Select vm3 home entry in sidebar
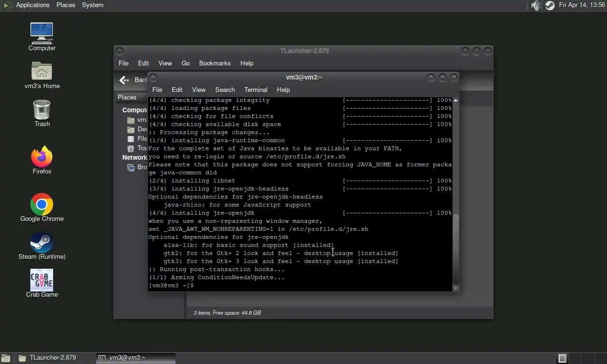 pos(137,119)
